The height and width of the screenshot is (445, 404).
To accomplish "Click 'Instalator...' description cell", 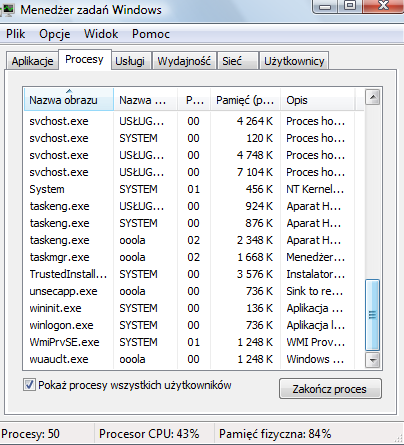I will pos(315,274).
